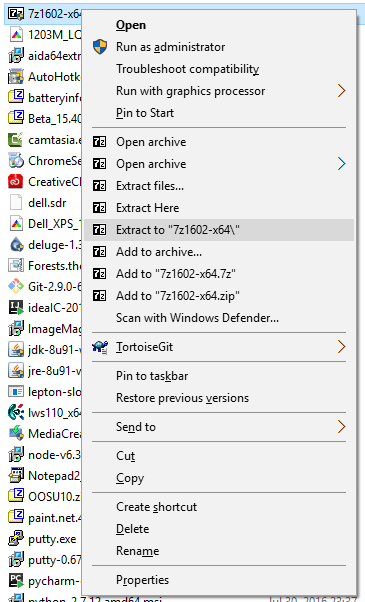Select the ChromeSe installer icon
The height and width of the screenshot is (602, 365).
16,160
